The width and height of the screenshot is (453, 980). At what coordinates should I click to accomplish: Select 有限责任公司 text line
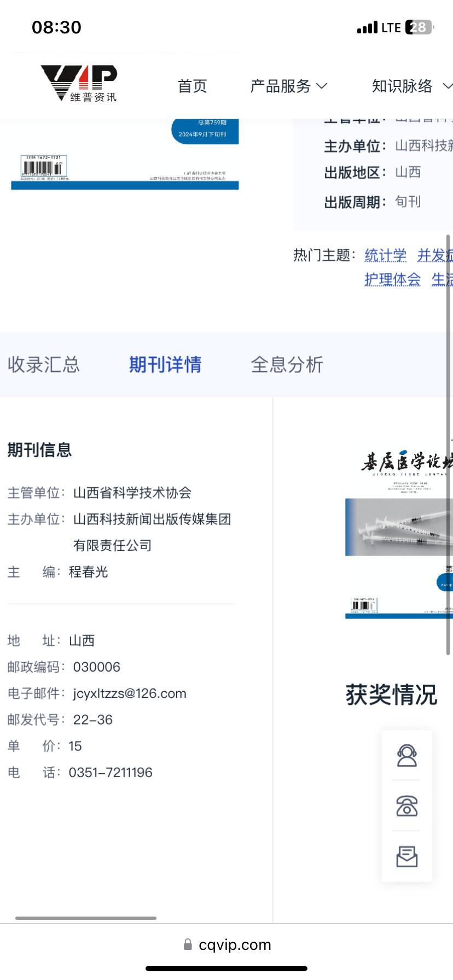(x=113, y=545)
